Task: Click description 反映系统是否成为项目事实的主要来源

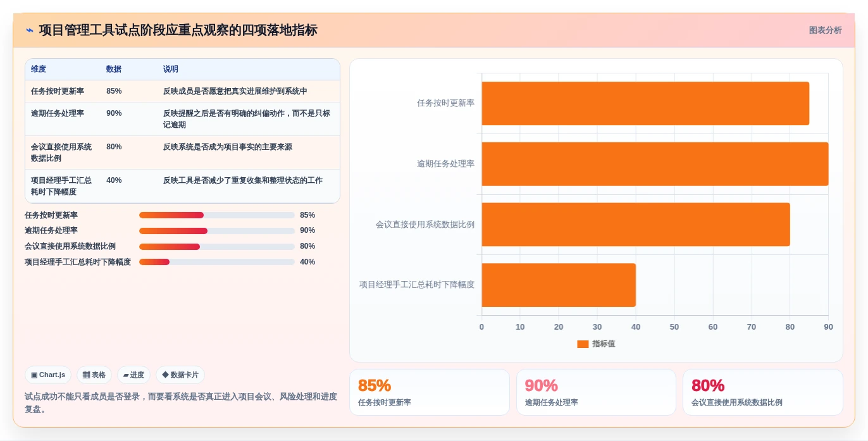Action: (x=228, y=147)
